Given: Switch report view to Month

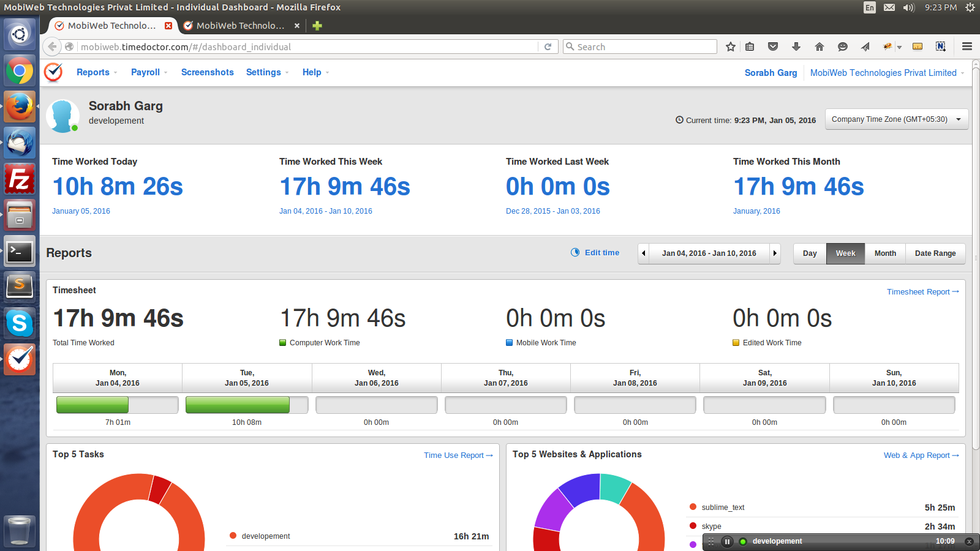Looking at the screenshot, I should [885, 253].
